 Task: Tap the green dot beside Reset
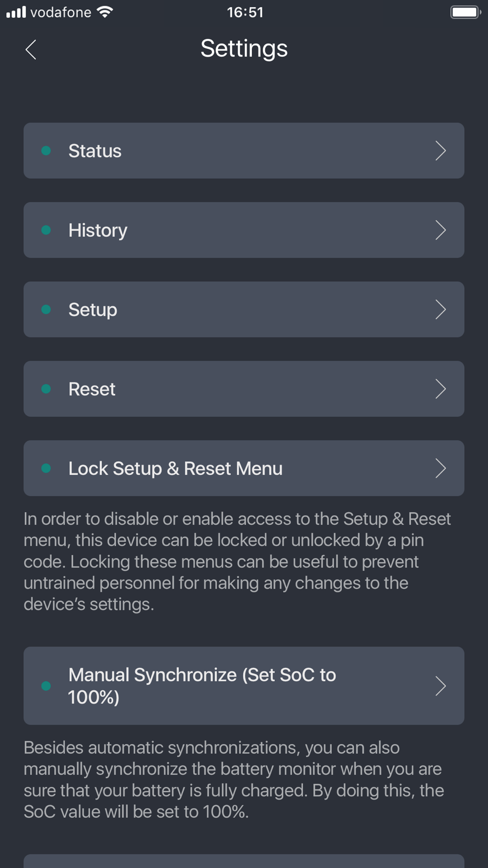pos(46,389)
